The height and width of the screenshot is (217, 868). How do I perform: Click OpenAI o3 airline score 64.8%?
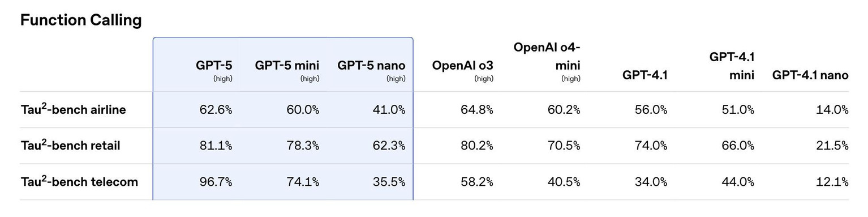476,109
